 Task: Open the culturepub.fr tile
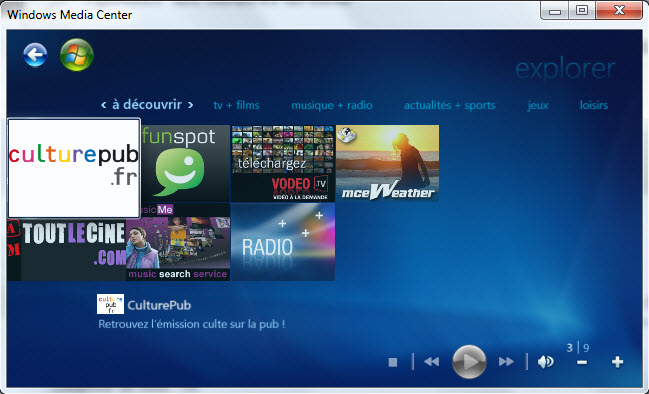pos(74,168)
